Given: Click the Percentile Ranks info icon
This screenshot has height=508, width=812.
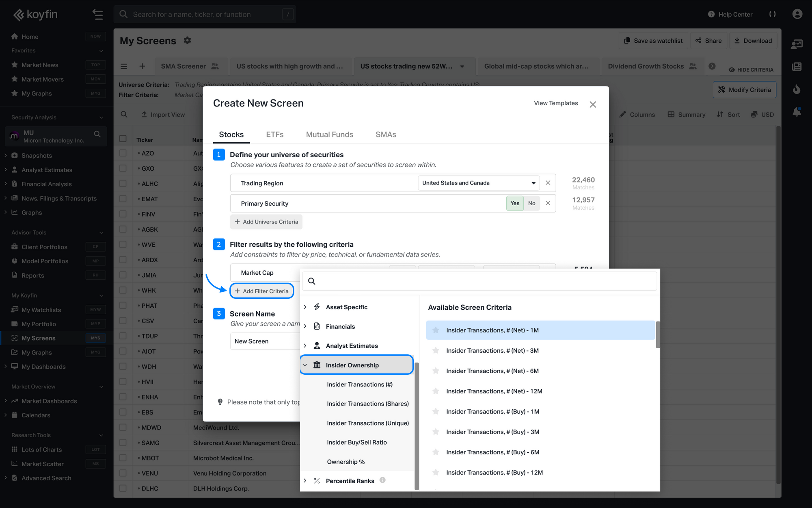Looking at the screenshot, I should pyautogui.click(x=382, y=480).
